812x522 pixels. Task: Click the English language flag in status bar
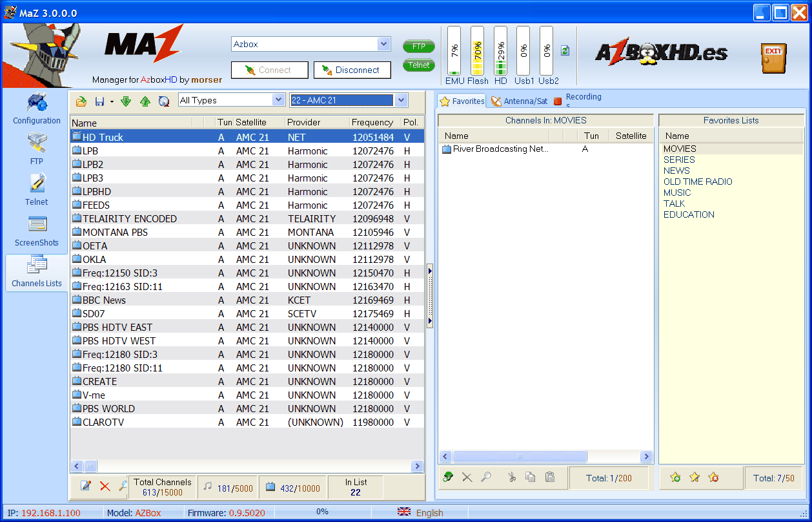tap(404, 512)
